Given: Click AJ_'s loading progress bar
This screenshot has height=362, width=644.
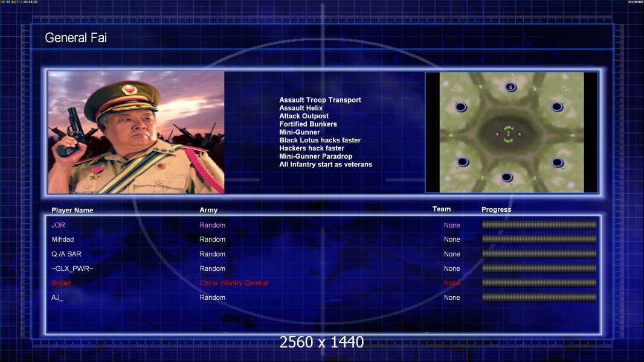Looking at the screenshot, I should pyautogui.click(x=539, y=297).
